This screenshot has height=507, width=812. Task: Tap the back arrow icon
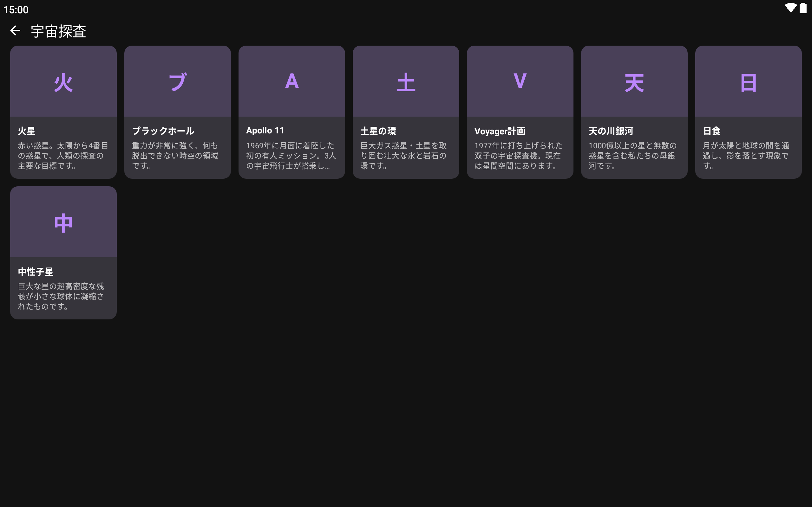click(x=16, y=31)
